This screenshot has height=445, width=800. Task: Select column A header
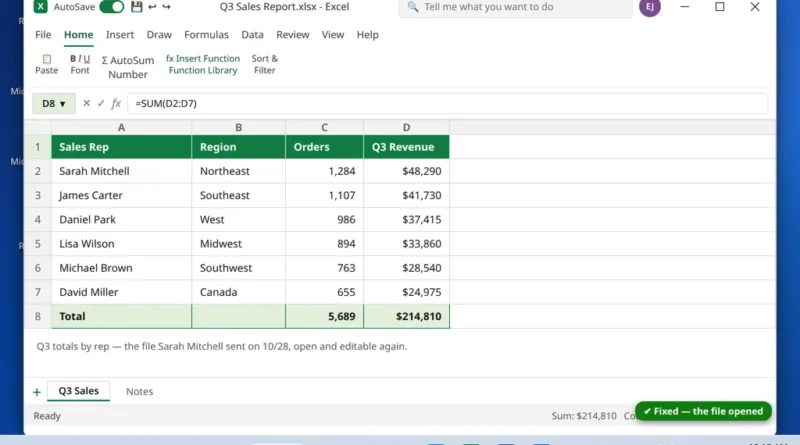coord(121,128)
